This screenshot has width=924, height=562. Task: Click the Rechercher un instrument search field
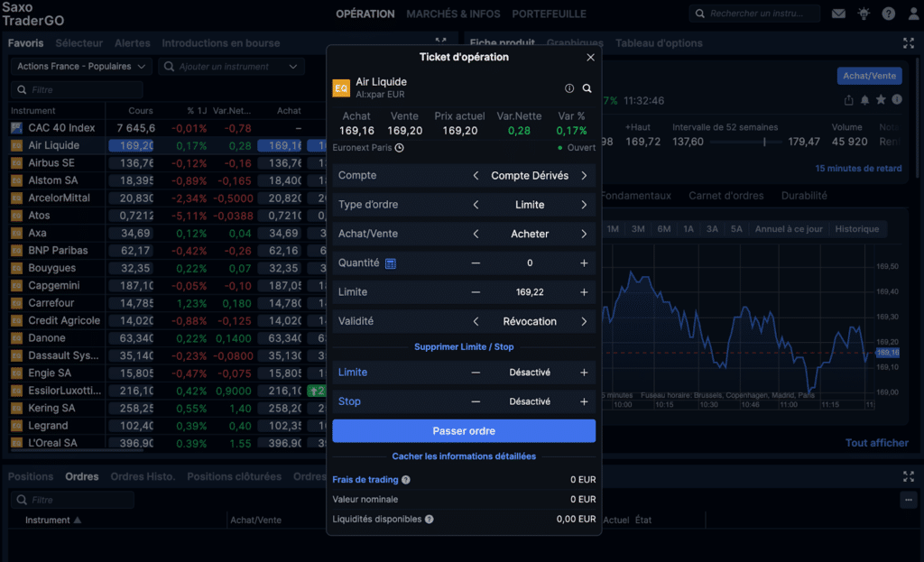click(x=755, y=14)
